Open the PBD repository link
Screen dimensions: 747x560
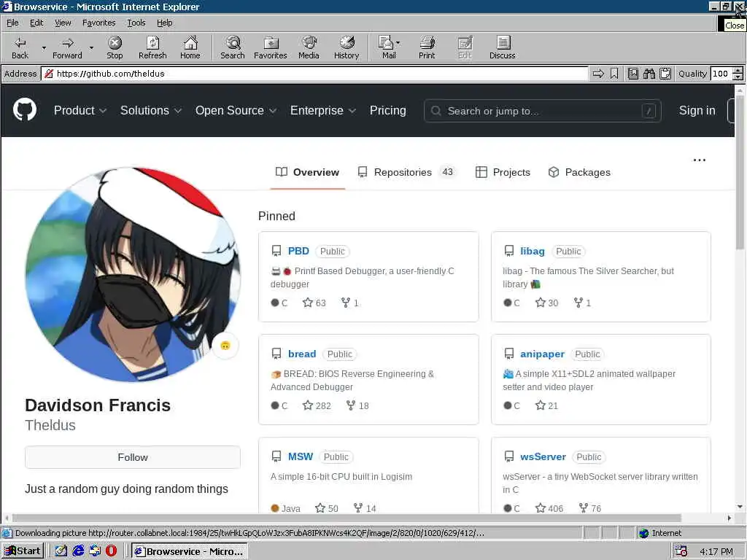[x=298, y=251]
